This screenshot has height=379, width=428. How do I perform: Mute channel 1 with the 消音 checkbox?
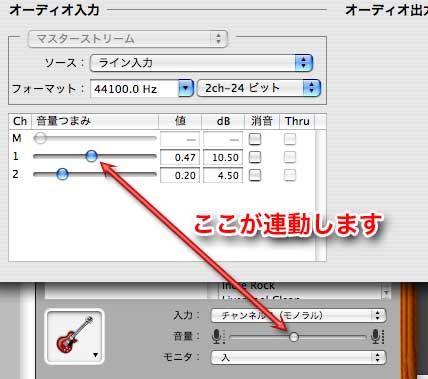pyautogui.click(x=255, y=157)
